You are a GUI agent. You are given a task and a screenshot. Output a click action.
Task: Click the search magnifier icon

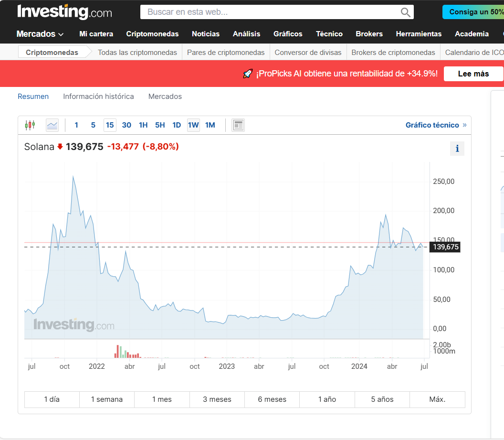[x=405, y=12]
